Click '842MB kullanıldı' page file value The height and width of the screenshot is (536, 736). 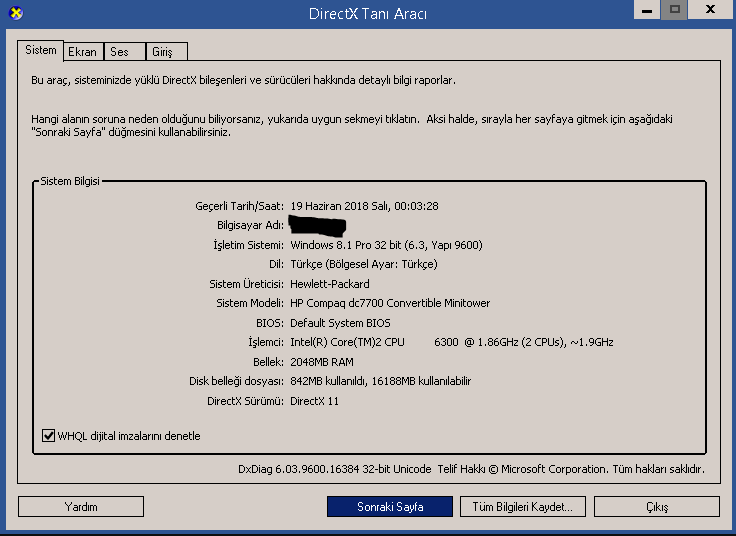328,381
